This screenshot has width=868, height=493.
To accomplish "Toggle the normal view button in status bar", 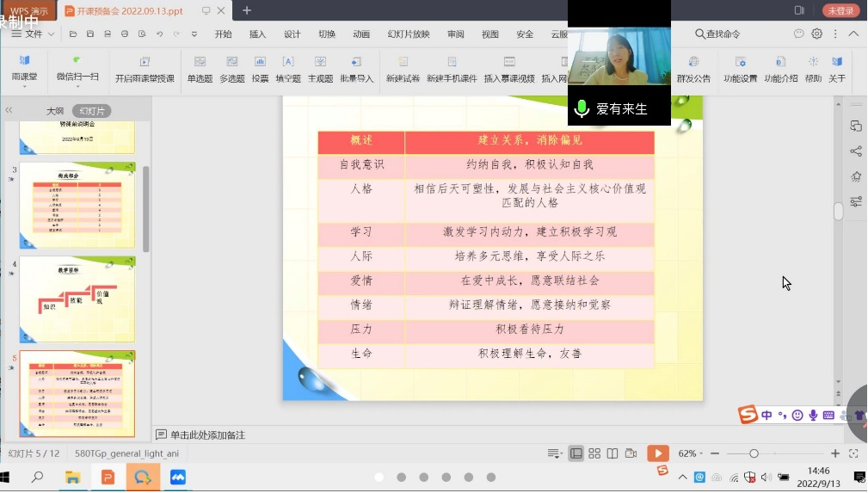I will 576,453.
